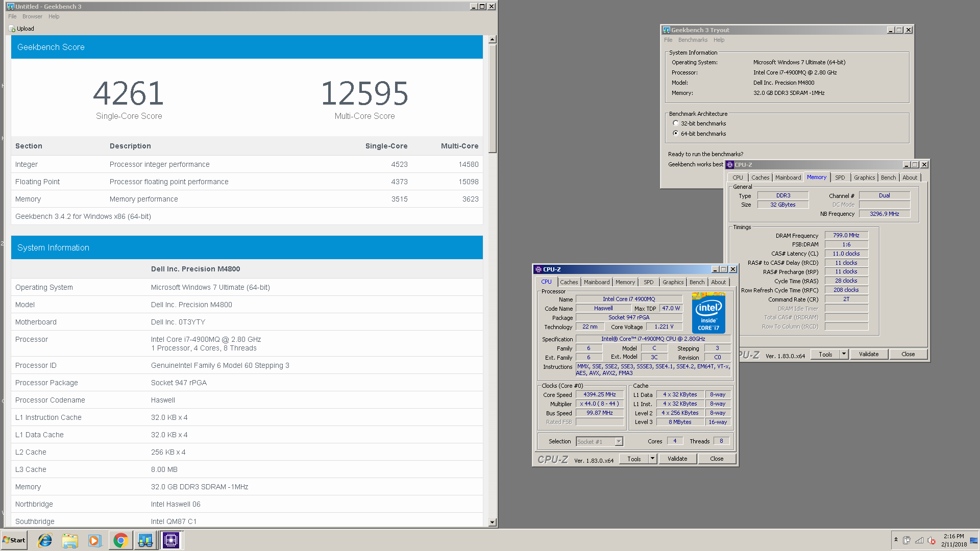
Task: Click up arrow of Geekbench results scrollbar
Action: pos(492,39)
